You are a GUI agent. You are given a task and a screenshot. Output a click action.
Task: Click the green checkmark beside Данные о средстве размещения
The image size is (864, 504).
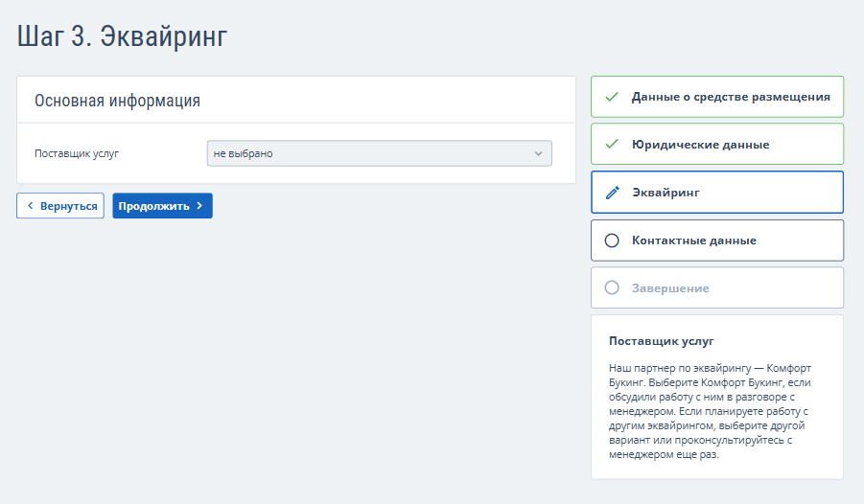[x=612, y=97]
